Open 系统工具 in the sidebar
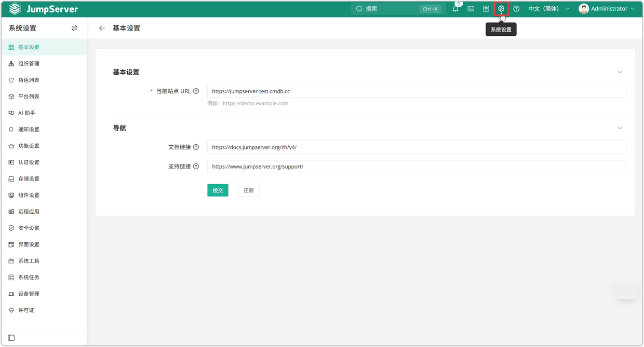This screenshot has width=644, height=347. 44,261
